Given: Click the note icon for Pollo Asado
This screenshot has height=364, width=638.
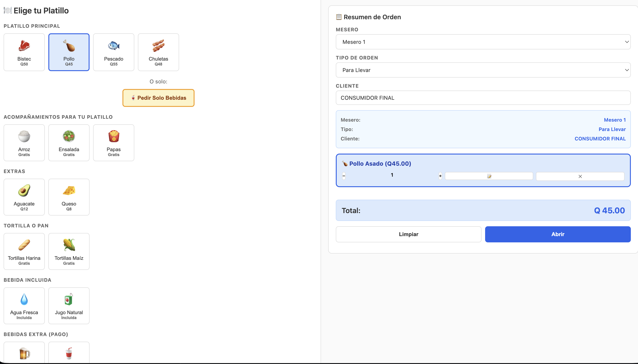Looking at the screenshot, I should point(489,176).
